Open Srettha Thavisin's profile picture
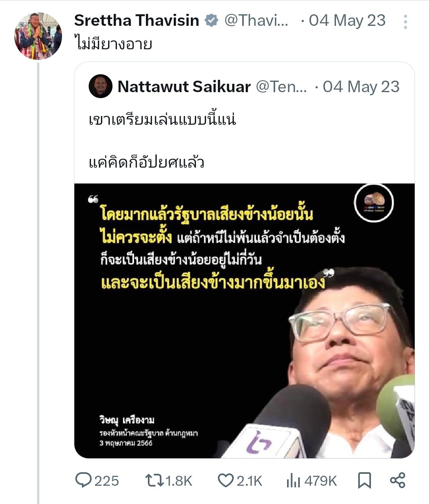The height and width of the screenshot is (504, 429). pyautogui.click(x=39, y=36)
